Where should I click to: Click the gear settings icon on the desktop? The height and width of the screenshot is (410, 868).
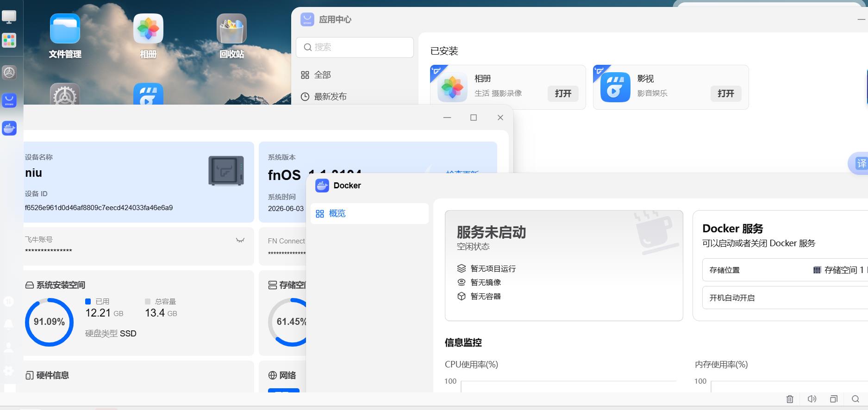(65, 94)
